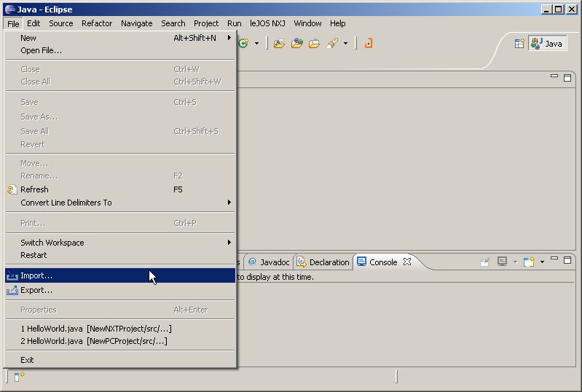Select Refresh in the File menu
Image resolution: width=582 pixels, height=392 pixels.
click(x=120, y=189)
